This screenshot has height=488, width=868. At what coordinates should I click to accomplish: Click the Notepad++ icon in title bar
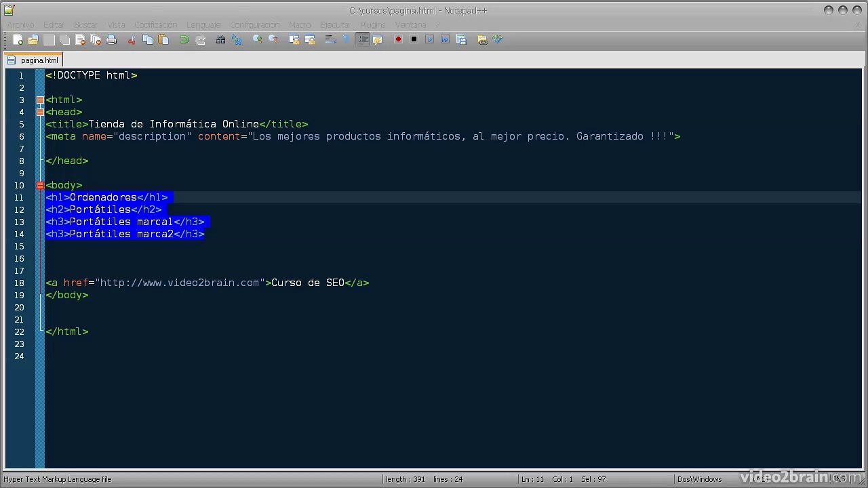point(9,10)
